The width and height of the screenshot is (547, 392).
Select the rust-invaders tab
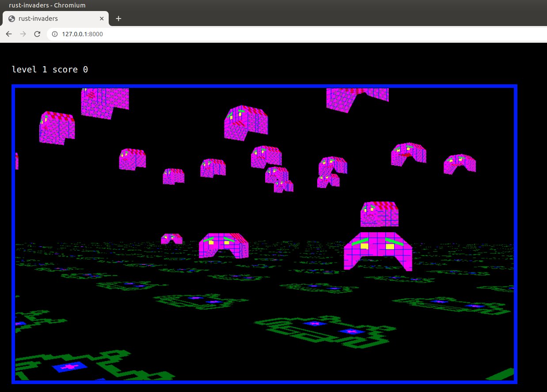pyautogui.click(x=56, y=19)
